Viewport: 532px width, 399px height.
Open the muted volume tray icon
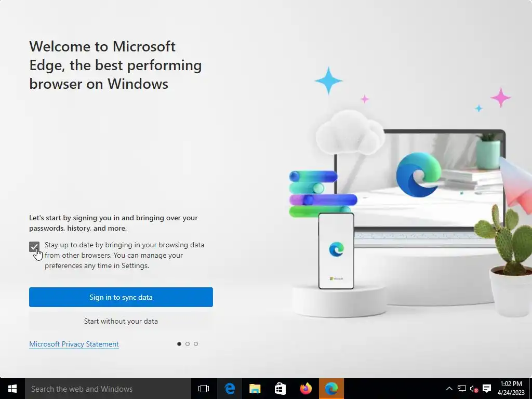click(474, 389)
